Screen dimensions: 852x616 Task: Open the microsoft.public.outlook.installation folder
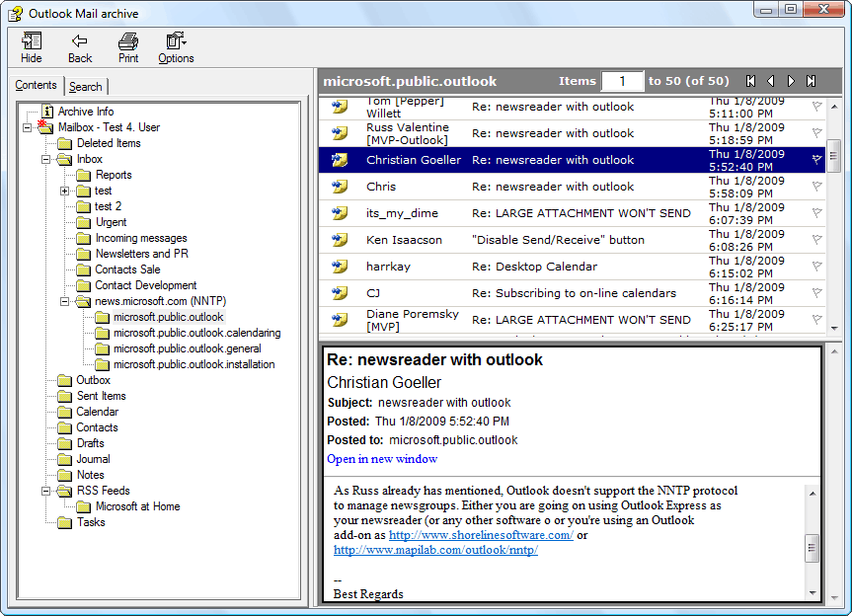click(x=194, y=364)
